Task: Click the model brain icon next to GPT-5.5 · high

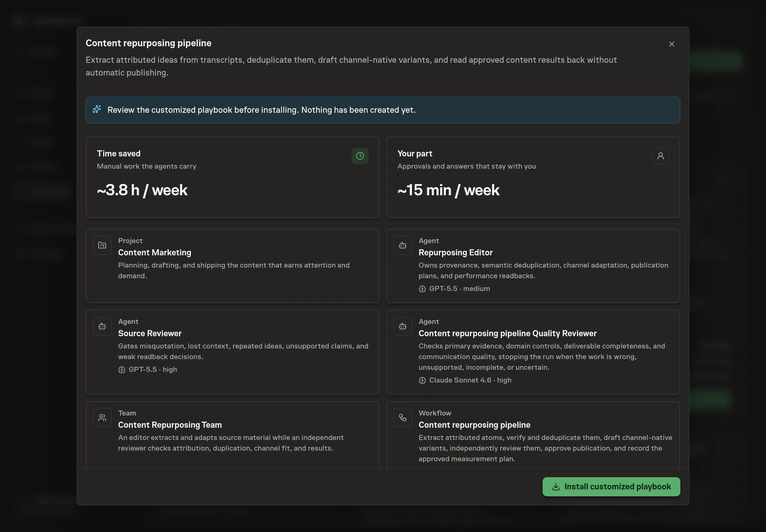Action: tap(122, 370)
